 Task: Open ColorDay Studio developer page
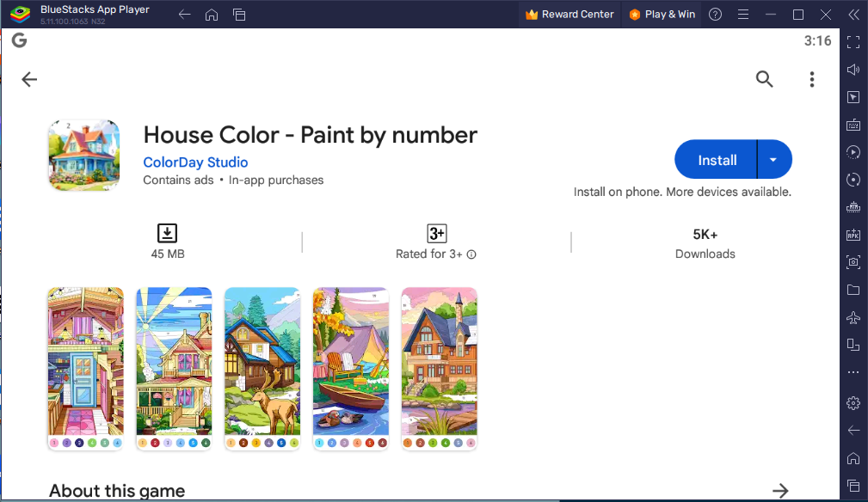coord(195,162)
